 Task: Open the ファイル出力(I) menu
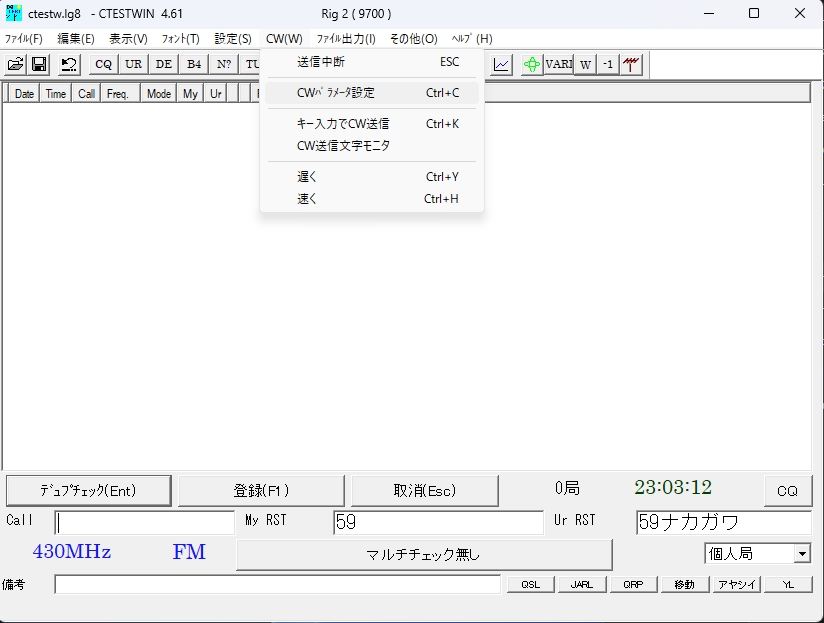pyautogui.click(x=346, y=39)
